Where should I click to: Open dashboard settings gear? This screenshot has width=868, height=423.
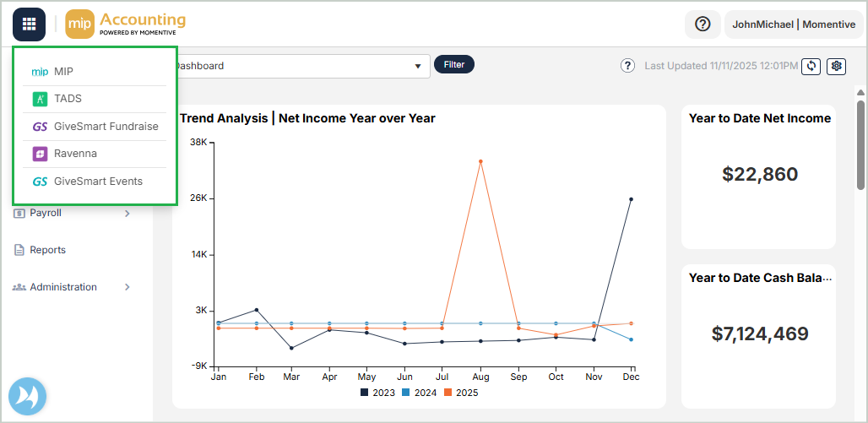(836, 66)
